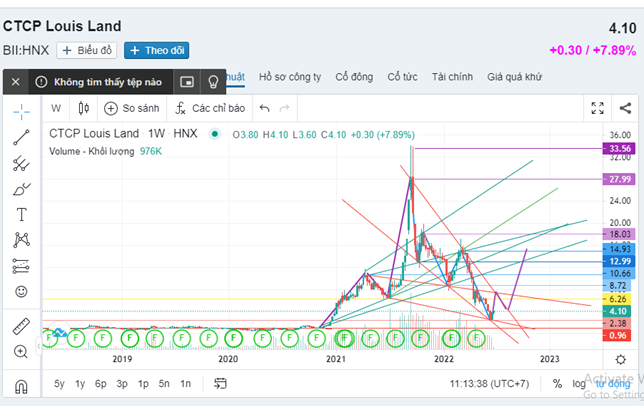Screen dimensions: 644x406
Task: Click the F event marker above 2022
Action: click(x=451, y=339)
